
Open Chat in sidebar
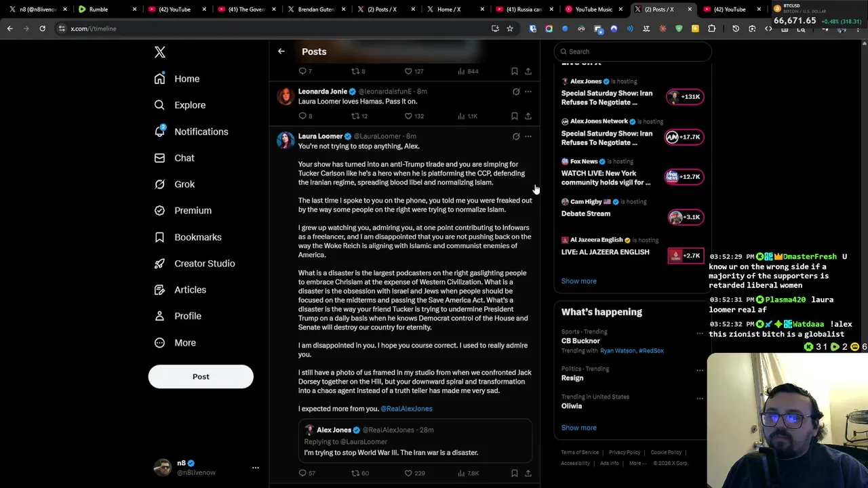tap(174, 158)
